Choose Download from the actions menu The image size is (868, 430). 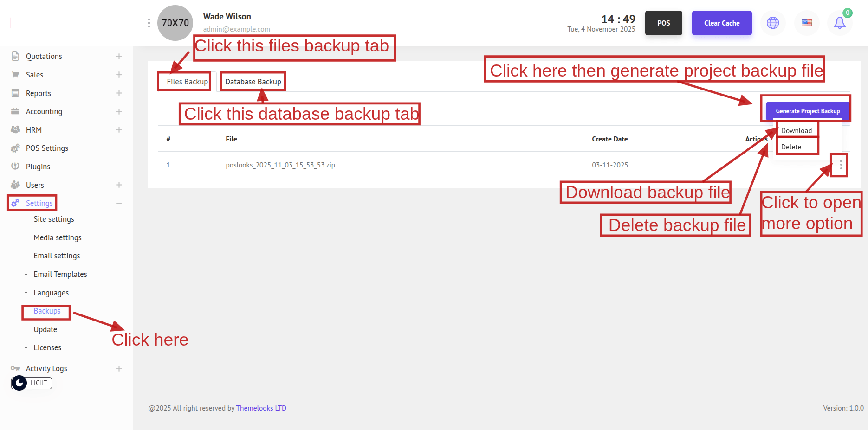click(797, 131)
